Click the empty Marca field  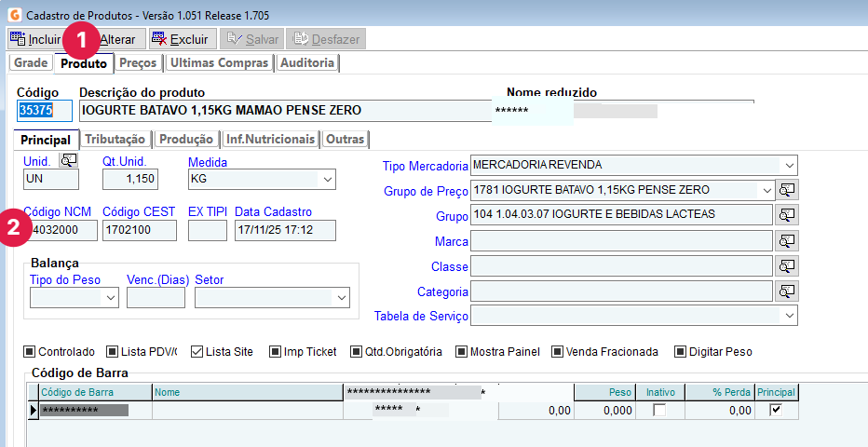[621, 240]
